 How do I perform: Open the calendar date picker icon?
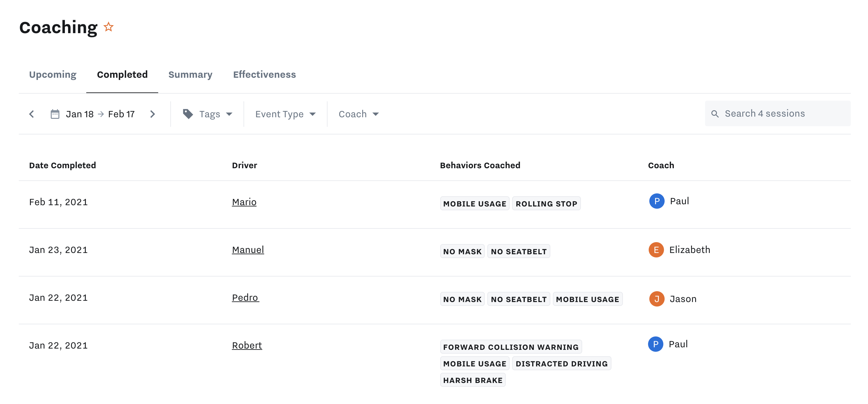pyautogui.click(x=55, y=114)
